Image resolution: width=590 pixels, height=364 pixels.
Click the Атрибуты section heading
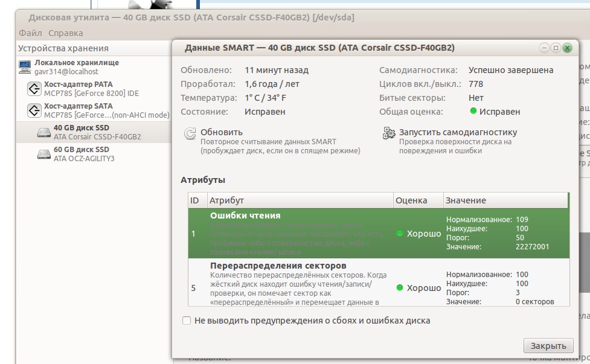[203, 180]
